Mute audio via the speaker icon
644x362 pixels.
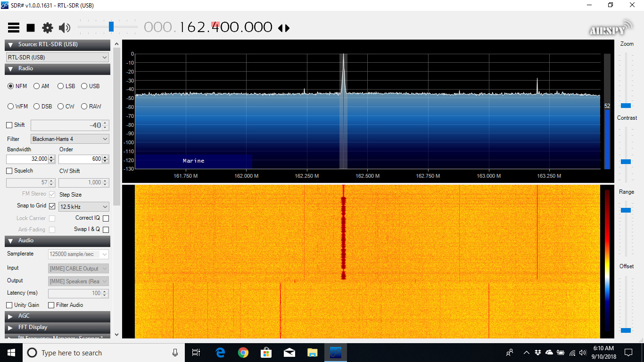pyautogui.click(x=65, y=28)
